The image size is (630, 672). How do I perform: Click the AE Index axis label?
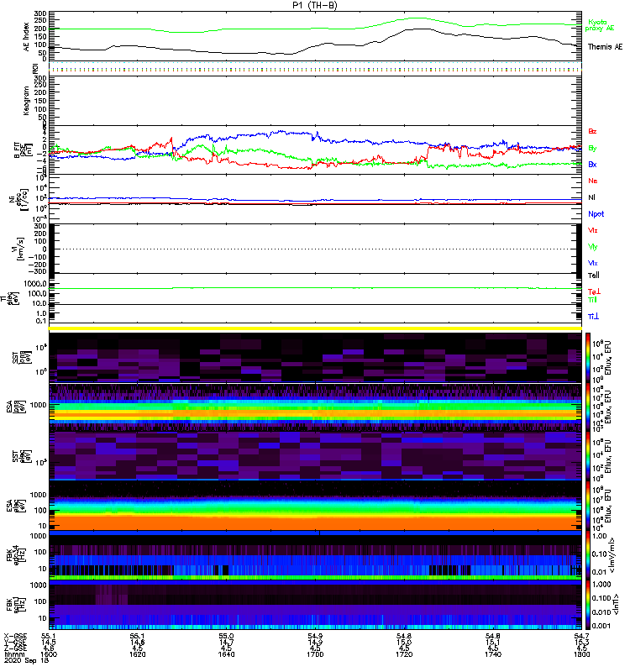tap(27, 37)
